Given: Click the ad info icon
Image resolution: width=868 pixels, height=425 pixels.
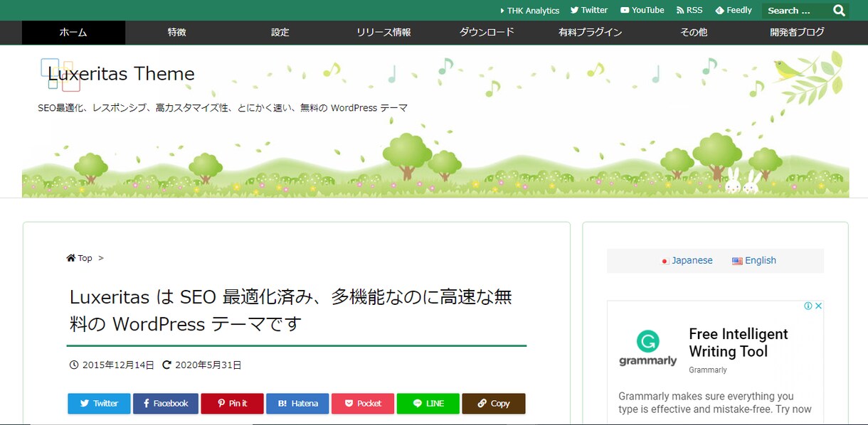Looking at the screenshot, I should coord(808,306).
